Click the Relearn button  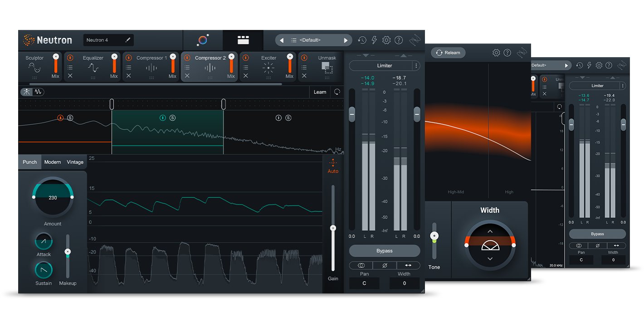448,53
